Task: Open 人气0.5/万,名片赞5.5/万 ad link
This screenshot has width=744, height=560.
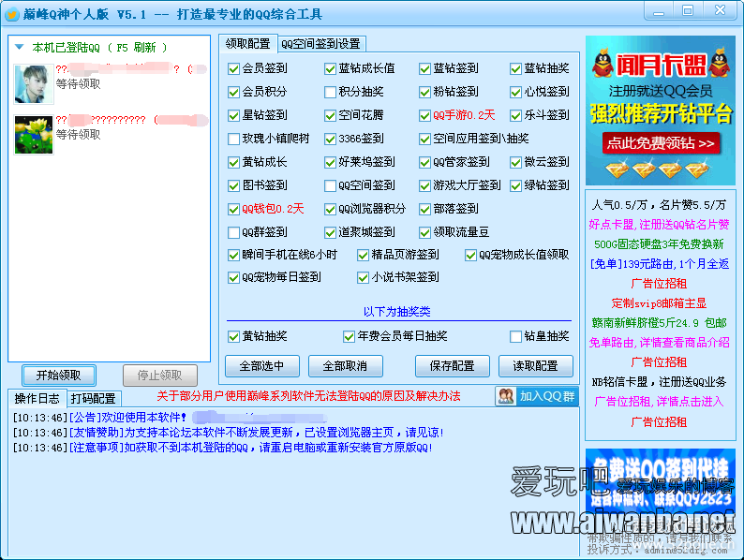Action: point(659,205)
